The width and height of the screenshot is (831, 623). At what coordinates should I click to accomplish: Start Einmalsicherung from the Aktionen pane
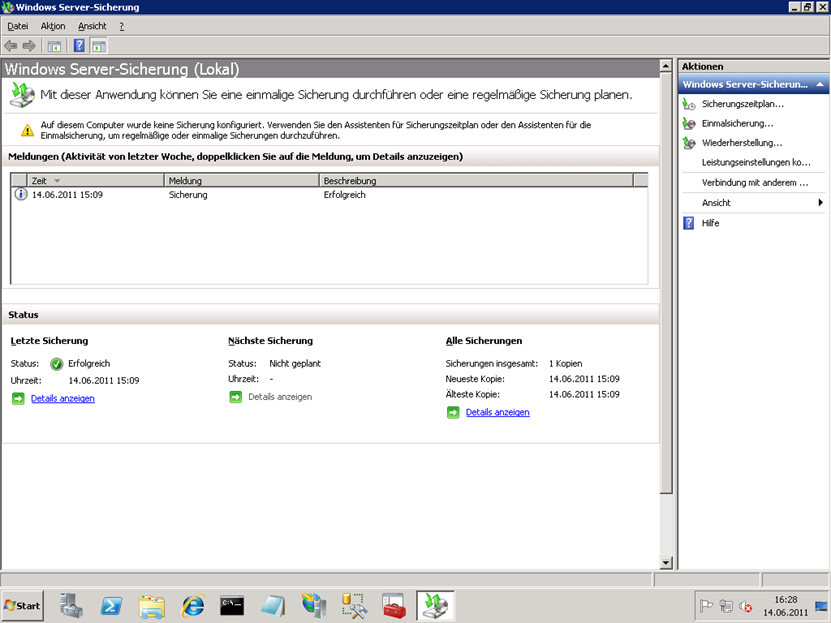pos(737,123)
